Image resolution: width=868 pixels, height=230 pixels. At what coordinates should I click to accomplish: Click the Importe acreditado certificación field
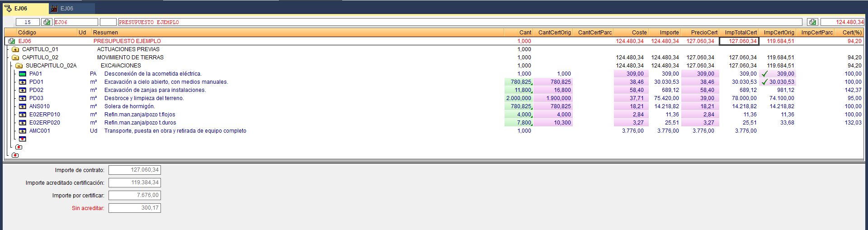135,182
